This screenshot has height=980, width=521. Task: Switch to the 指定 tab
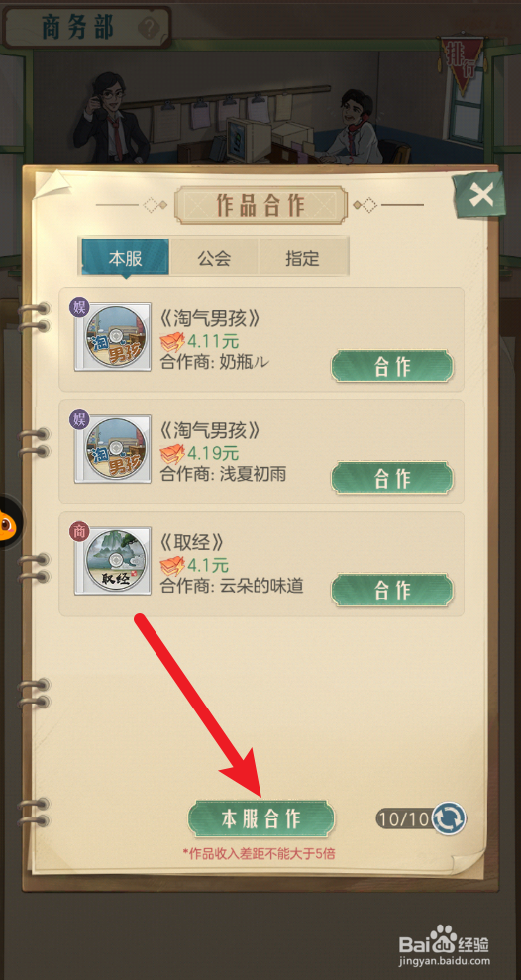pyautogui.click(x=303, y=258)
